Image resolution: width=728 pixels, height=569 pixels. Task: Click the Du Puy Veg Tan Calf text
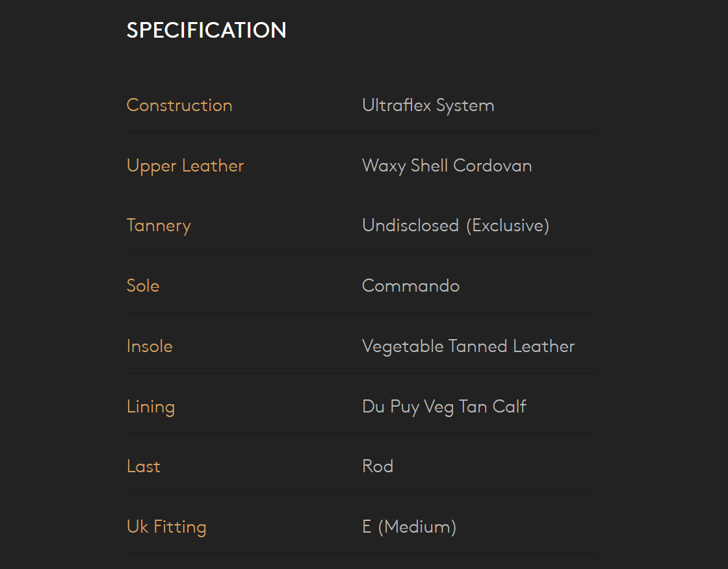444,407
